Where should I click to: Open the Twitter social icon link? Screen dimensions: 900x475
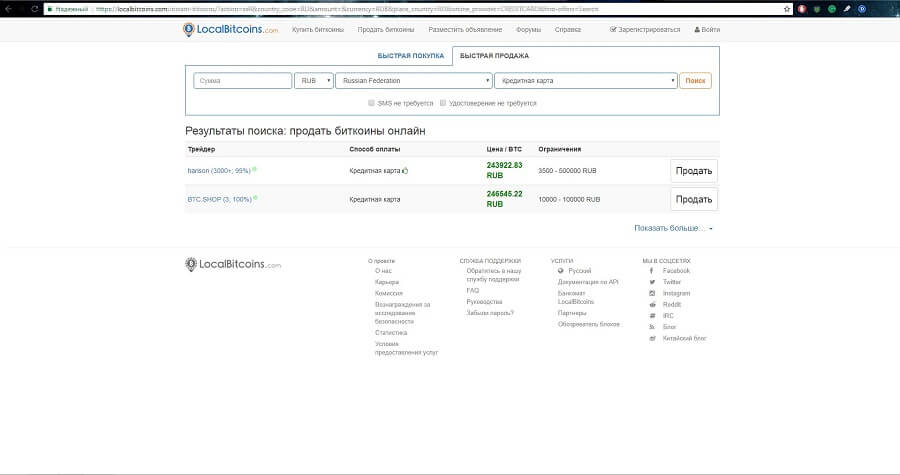click(651, 282)
